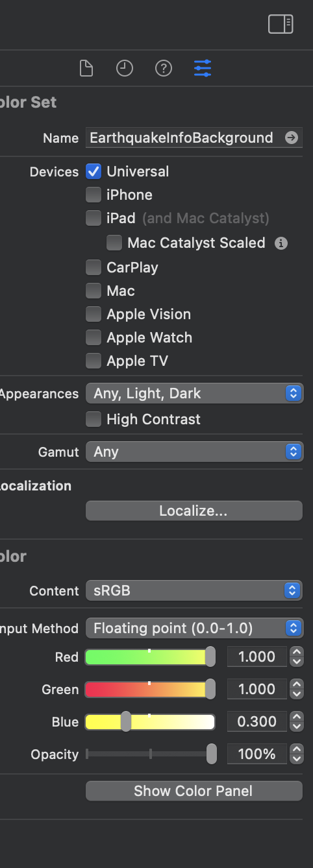
Task: Click the arrow next to EarthquakeInfoBackground name
Action: 292,138
